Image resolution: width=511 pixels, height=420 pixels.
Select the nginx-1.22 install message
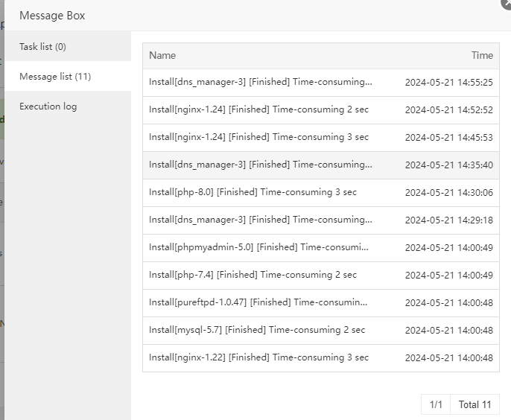coord(258,357)
